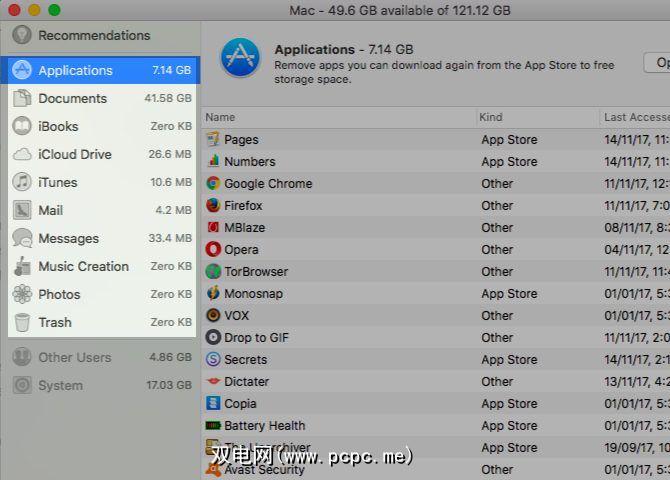Screen dimensions: 670x480
Task: Click the MBlaze app icon
Action: [213, 227]
